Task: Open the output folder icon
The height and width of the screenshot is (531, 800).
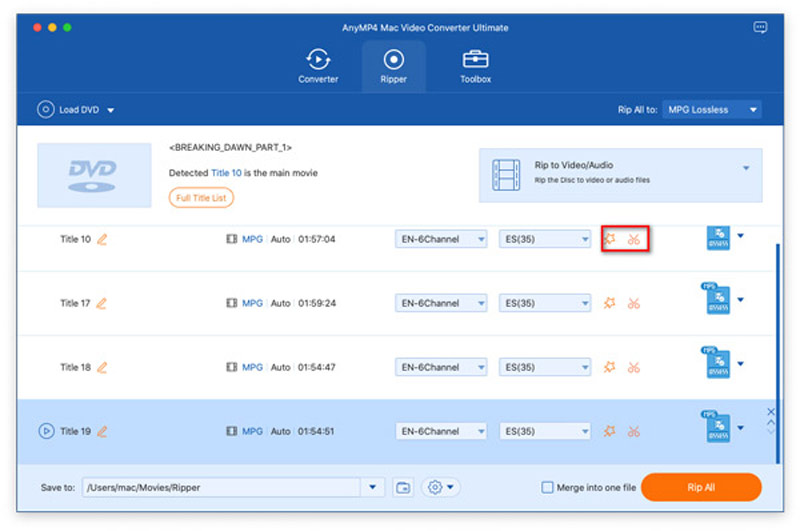Action: click(x=403, y=488)
